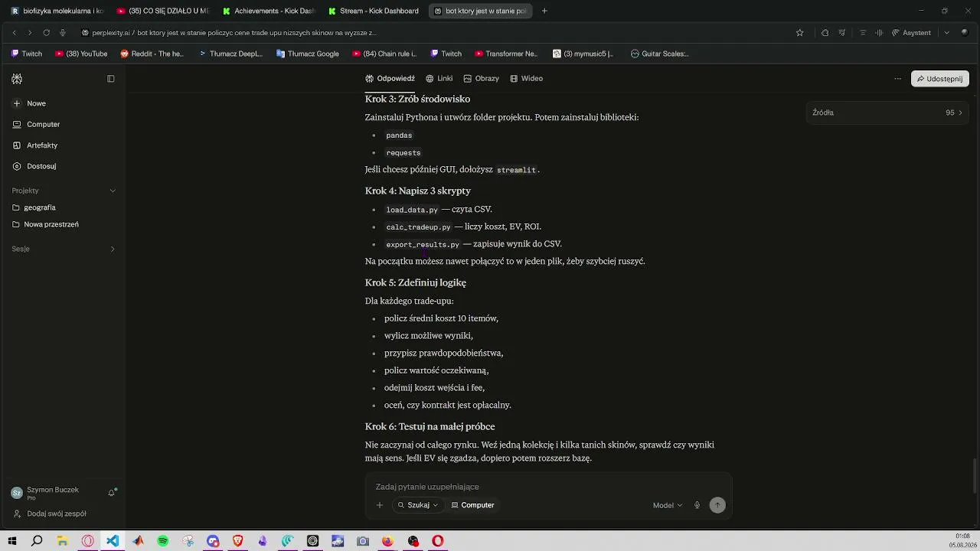Screen dimensions: 980x551
Task: Click the page vertical scrollbar
Action: click(x=975, y=475)
